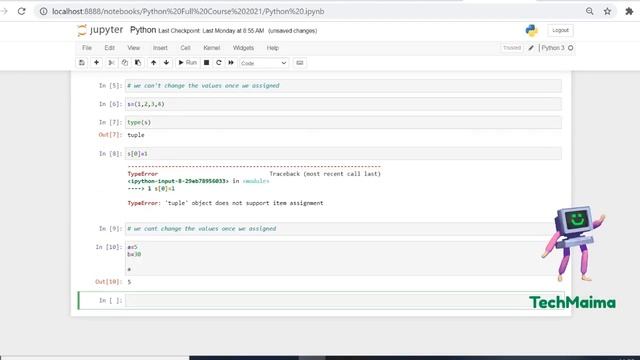
Task: Click the Python logo icon
Action: [531, 31]
